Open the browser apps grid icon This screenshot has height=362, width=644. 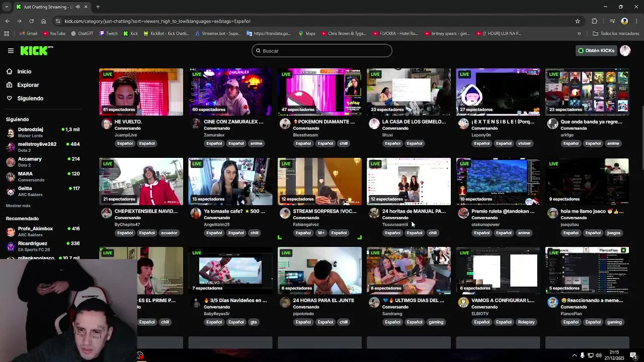click(7, 34)
